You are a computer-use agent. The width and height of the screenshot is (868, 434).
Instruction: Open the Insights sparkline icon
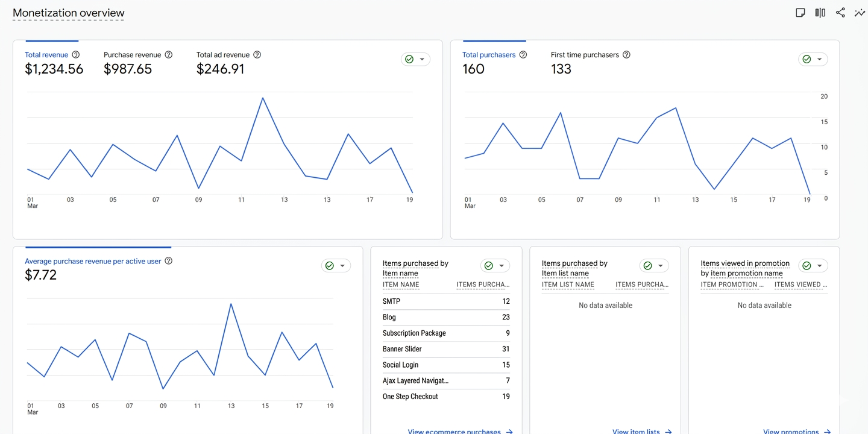tap(860, 12)
